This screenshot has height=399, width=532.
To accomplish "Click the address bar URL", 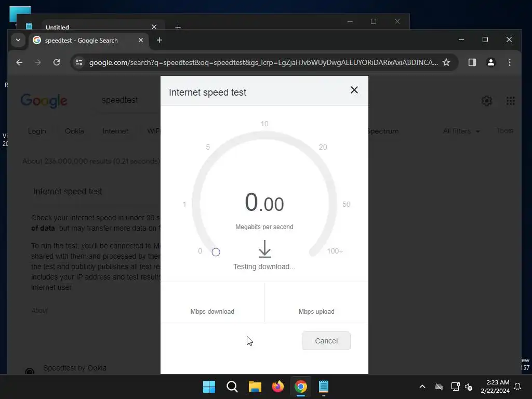I will click(263, 62).
